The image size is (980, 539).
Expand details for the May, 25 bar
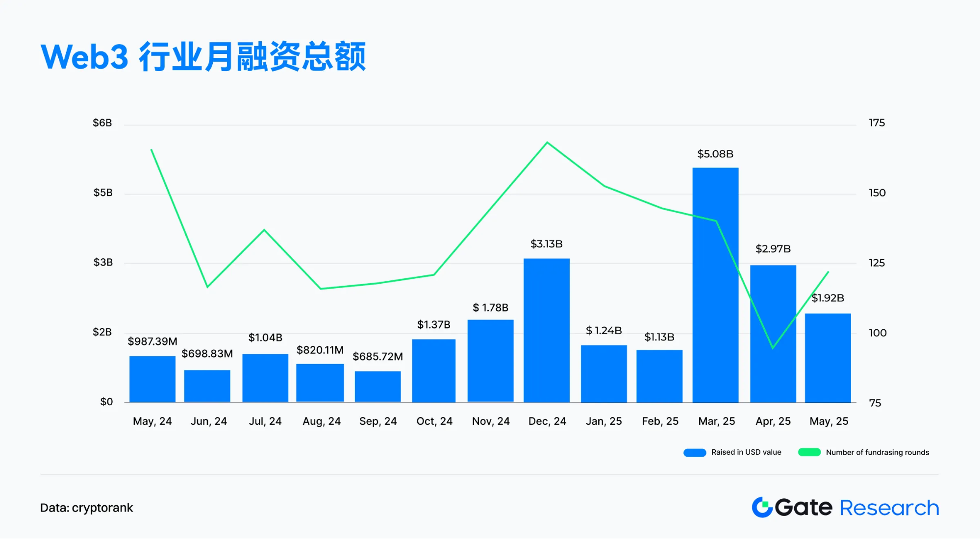(828, 358)
